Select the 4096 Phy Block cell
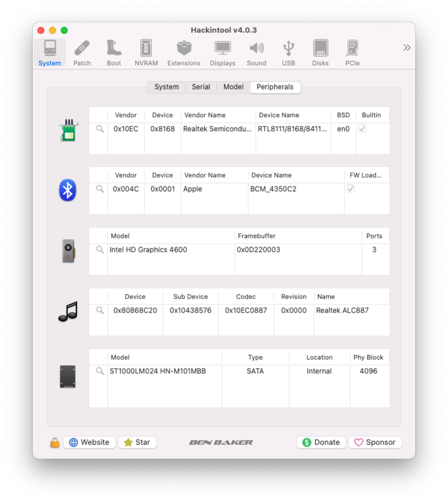Viewport: 448px width, 502px height. (x=368, y=371)
